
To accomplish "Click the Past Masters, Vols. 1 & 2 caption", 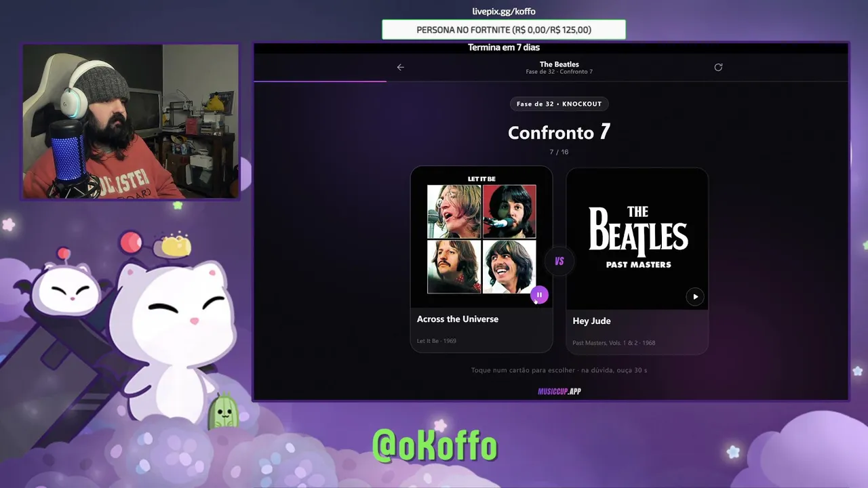I will pos(614,343).
